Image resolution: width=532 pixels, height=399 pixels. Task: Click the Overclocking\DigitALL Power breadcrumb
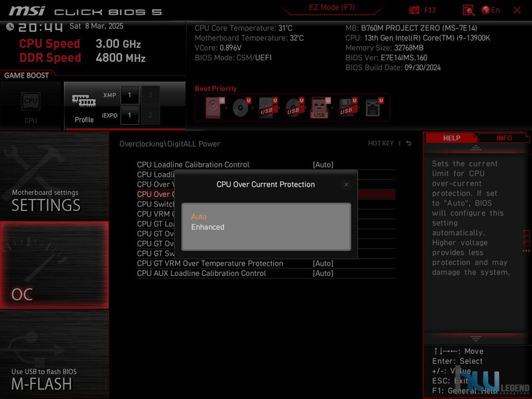(x=170, y=144)
